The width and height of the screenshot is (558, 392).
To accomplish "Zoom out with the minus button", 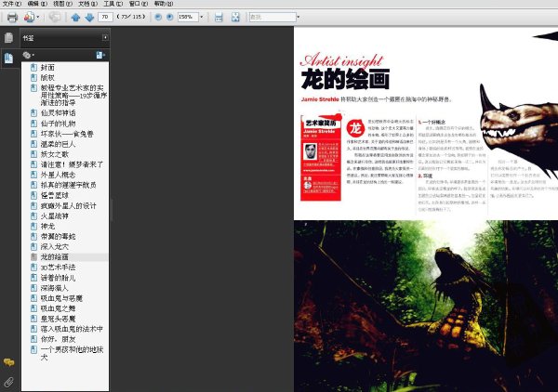I will (158, 17).
